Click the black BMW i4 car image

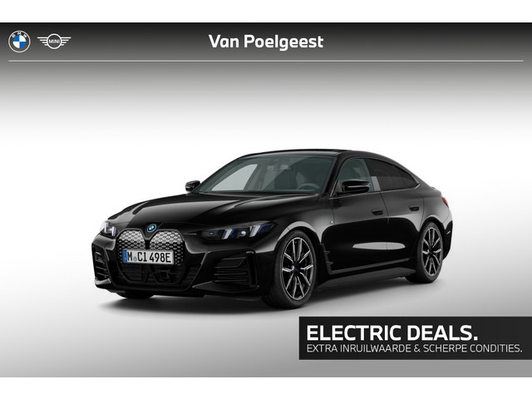click(272, 229)
